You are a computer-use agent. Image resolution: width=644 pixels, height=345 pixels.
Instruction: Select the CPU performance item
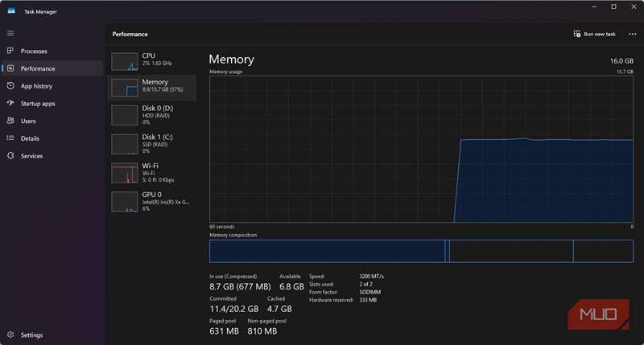click(x=151, y=61)
